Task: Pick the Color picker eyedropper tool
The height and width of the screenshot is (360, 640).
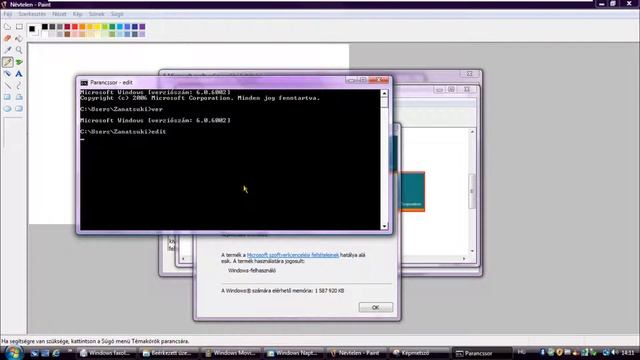Action: click(7, 50)
